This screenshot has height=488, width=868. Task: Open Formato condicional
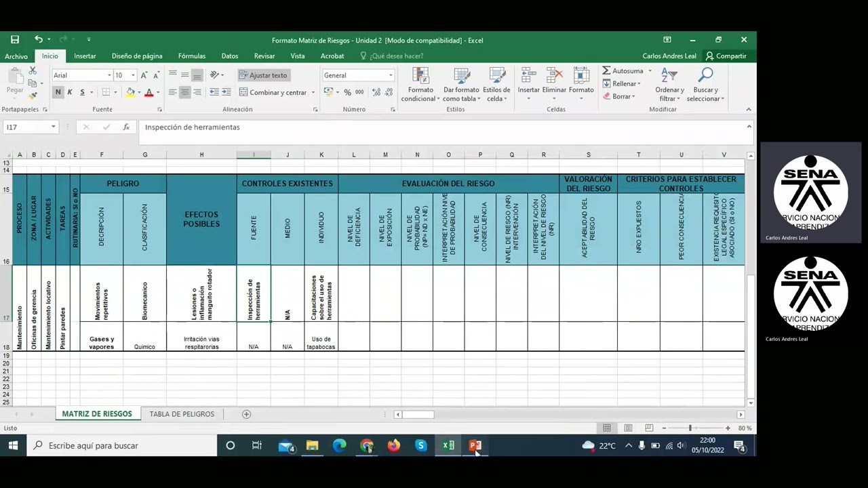click(420, 85)
